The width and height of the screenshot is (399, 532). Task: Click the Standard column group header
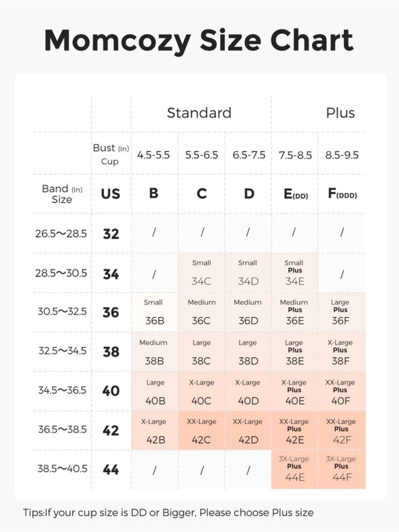[x=199, y=113]
